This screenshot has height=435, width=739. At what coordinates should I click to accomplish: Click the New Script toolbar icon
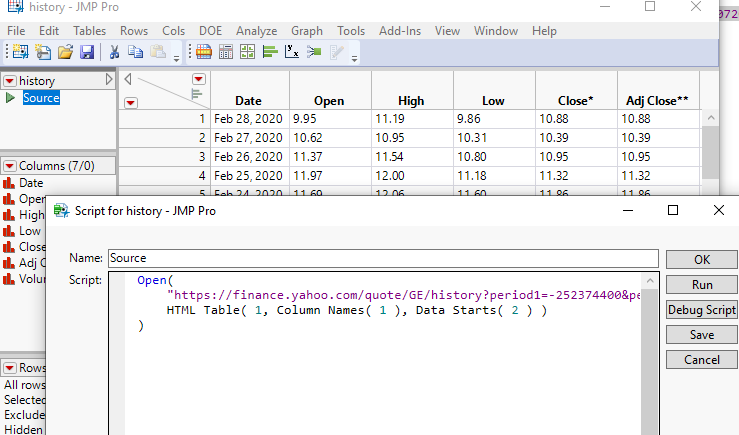click(x=43, y=51)
